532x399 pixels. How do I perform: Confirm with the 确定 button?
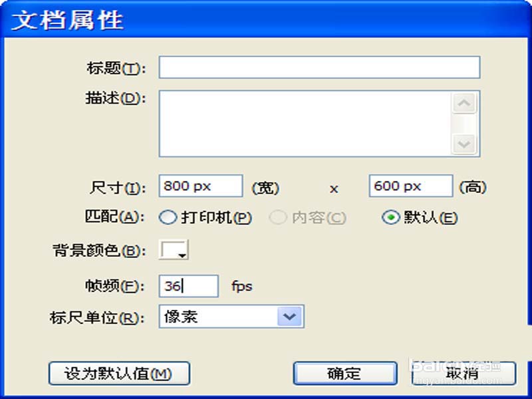tap(345, 374)
